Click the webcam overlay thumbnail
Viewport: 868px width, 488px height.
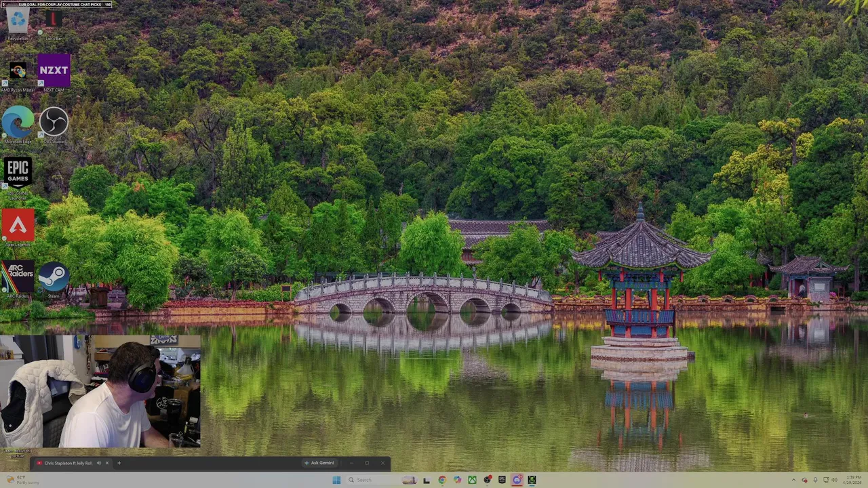click(100, 391)
